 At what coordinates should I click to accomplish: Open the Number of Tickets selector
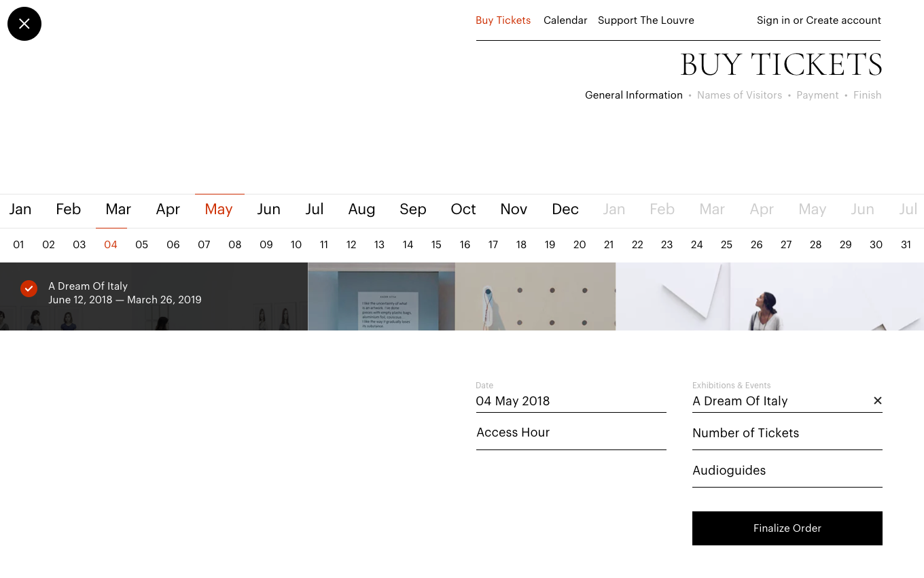[787, 433]
